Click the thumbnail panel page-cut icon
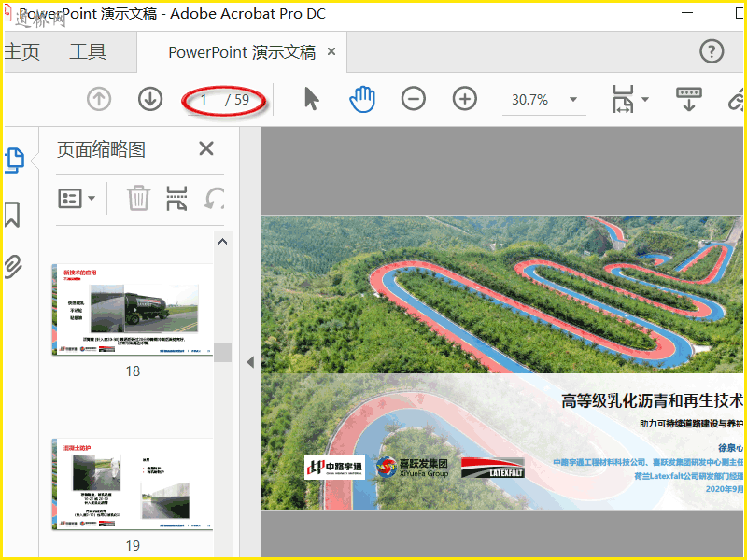This screenshot has height=560, width=747. pyautogui.click(x=176, y=198)
